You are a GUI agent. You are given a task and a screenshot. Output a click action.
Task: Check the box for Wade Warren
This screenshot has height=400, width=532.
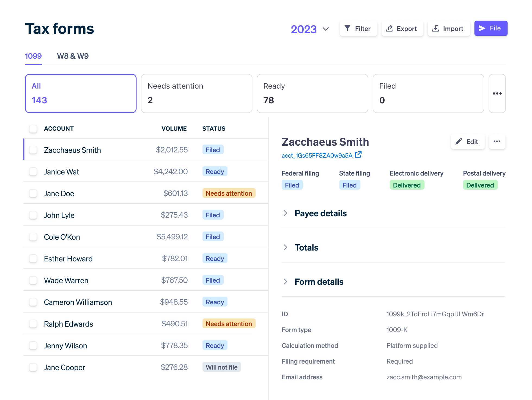click(33, 280)
